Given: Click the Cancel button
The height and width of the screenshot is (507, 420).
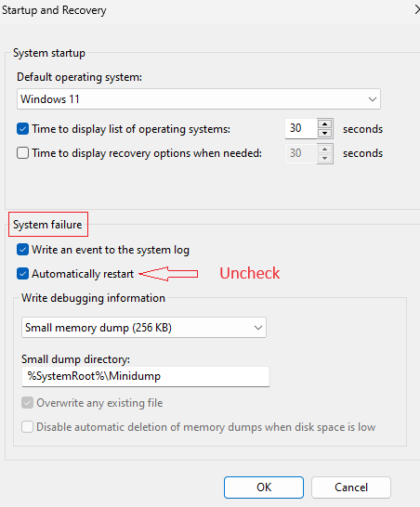Looking at the screenshot, I should [351, 487].
